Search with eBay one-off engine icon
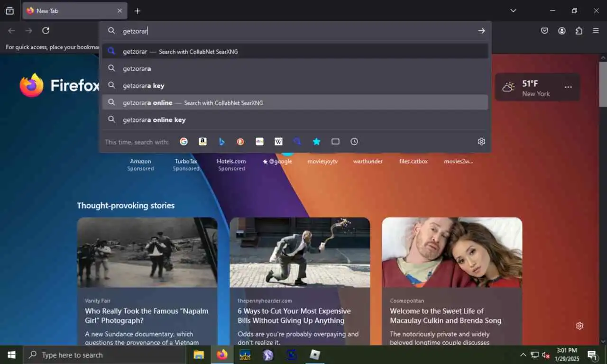 [259, 142]
